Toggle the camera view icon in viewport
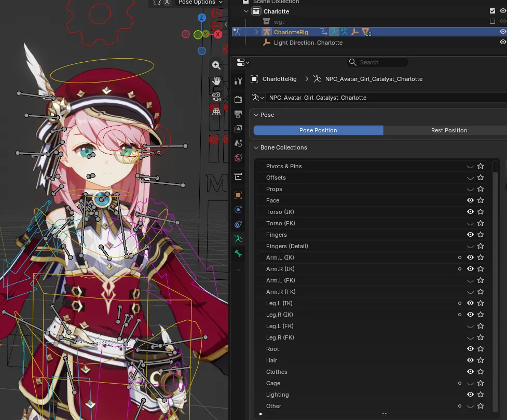Screen dimensions: 507x420 click(x=216, y=97)
